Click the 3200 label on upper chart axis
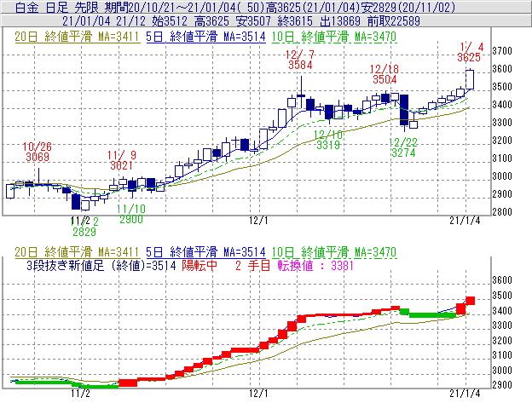Image resolution: width=532 pixels, height=403 pixels. [502, 141]
